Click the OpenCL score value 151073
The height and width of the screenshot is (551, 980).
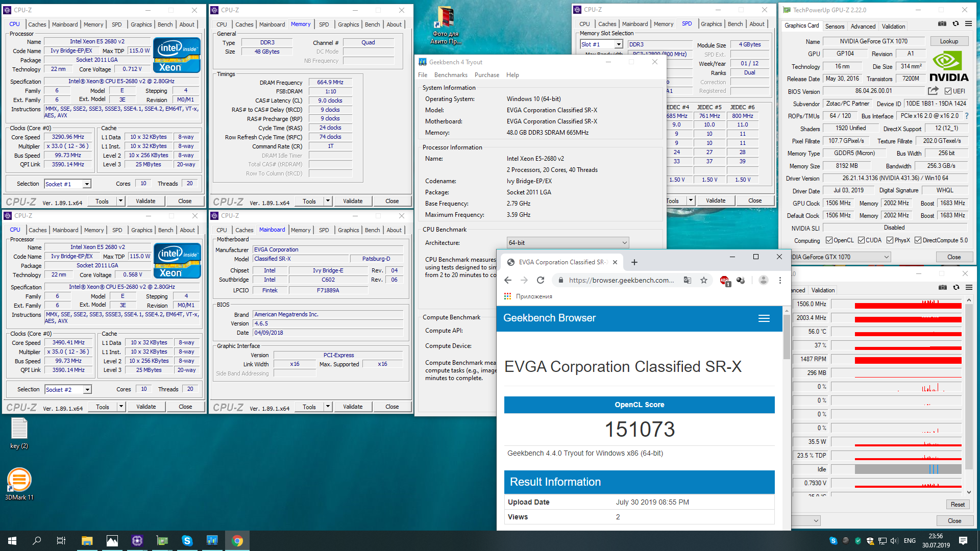point(640,430)
